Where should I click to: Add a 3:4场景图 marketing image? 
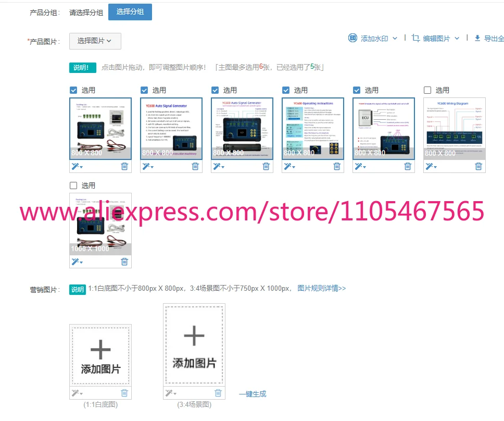[194, 345]
